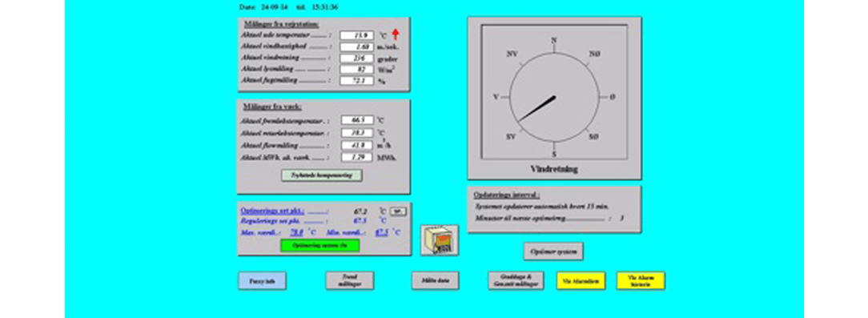This screenshot has width=868, height=318.
Task: Show the yellow Vis Alarm historie page
Action: click(x=641, y=281)
